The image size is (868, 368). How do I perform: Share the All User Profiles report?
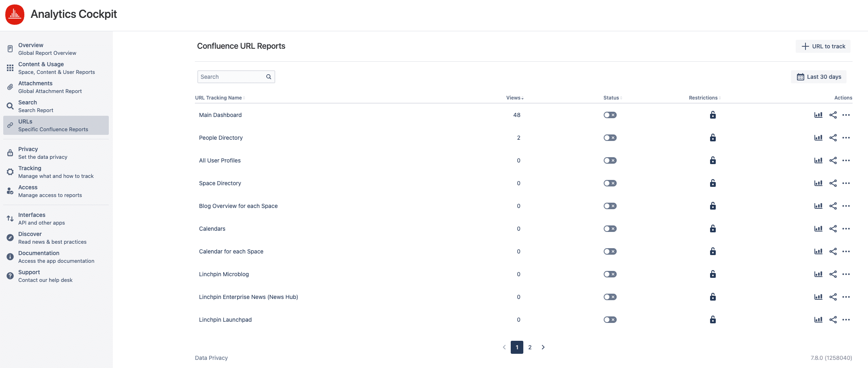pyautogui.click(x=833, y=160)
